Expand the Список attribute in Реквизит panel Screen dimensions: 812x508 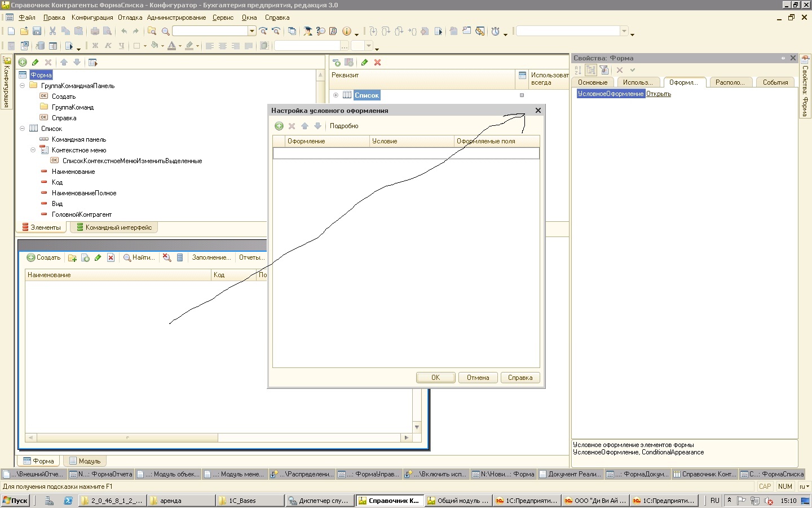(x=336, y=95)
